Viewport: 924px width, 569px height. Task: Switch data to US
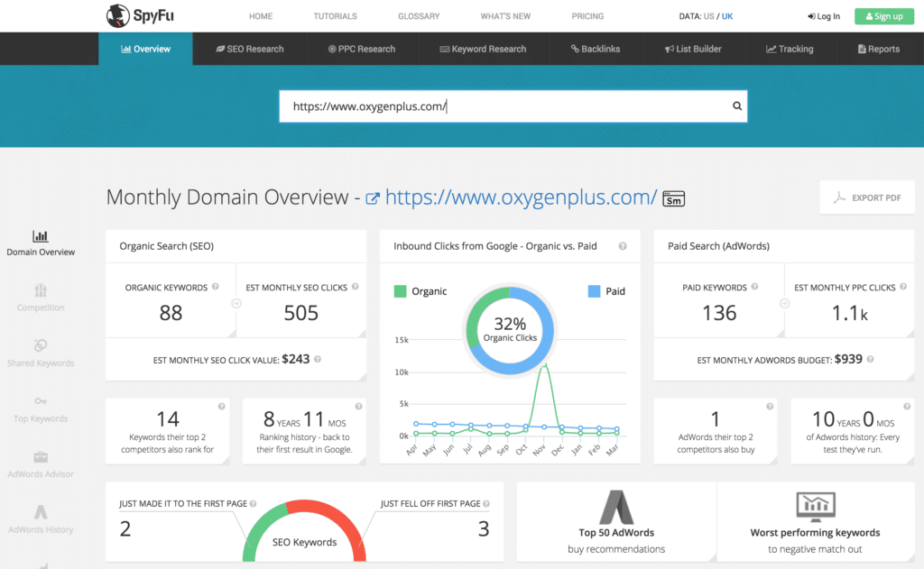pos(708,16)
